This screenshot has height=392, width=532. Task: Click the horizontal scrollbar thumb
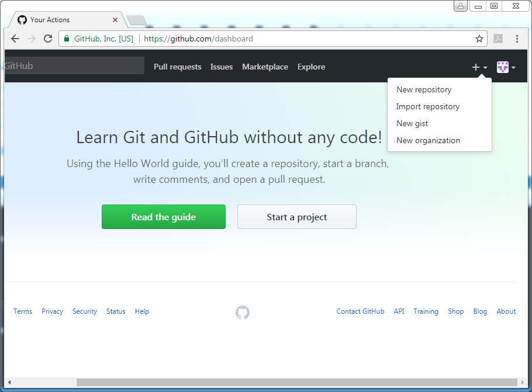pyautogui.click(x=297, y=382)
